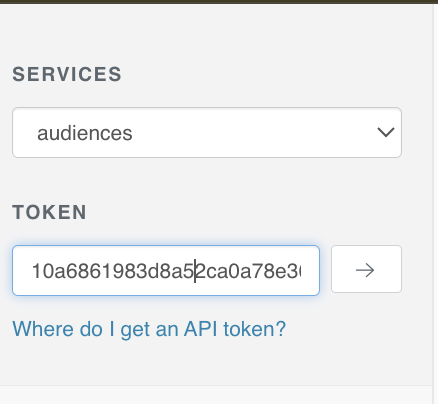Click the TOKEN section heading

(x=49, y=212)
